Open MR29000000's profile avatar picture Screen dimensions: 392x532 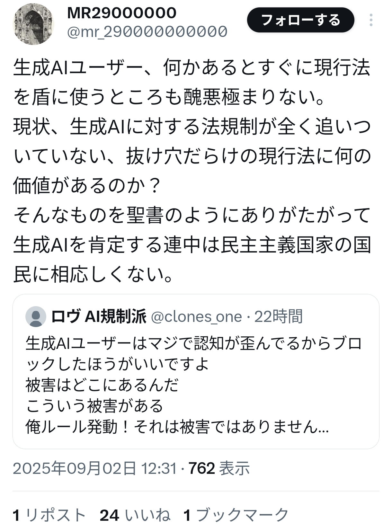pyautogui.click(x=33, y=24)
